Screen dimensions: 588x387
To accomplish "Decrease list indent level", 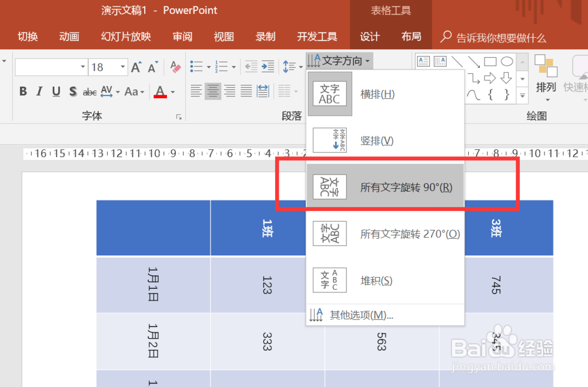I will tap(251, 66).
